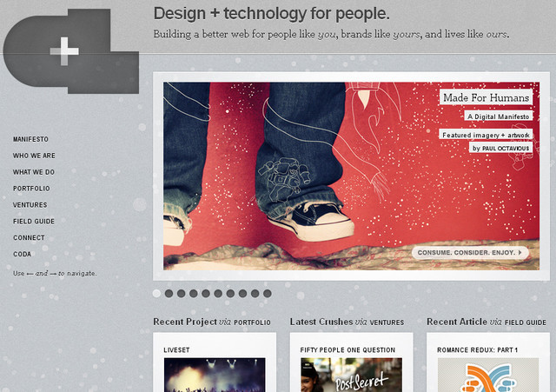Click the d+ logo in the header
556x392 pixels.
(x=71, y=51)
